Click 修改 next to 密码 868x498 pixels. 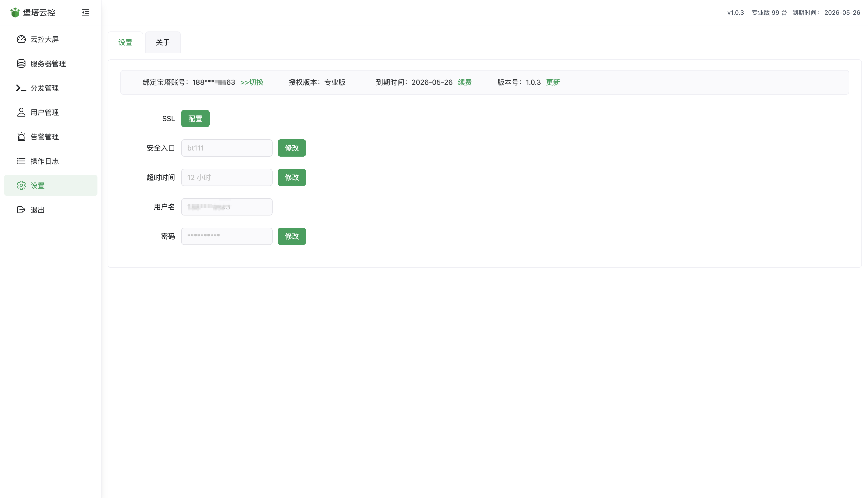[x=292, y=236]
